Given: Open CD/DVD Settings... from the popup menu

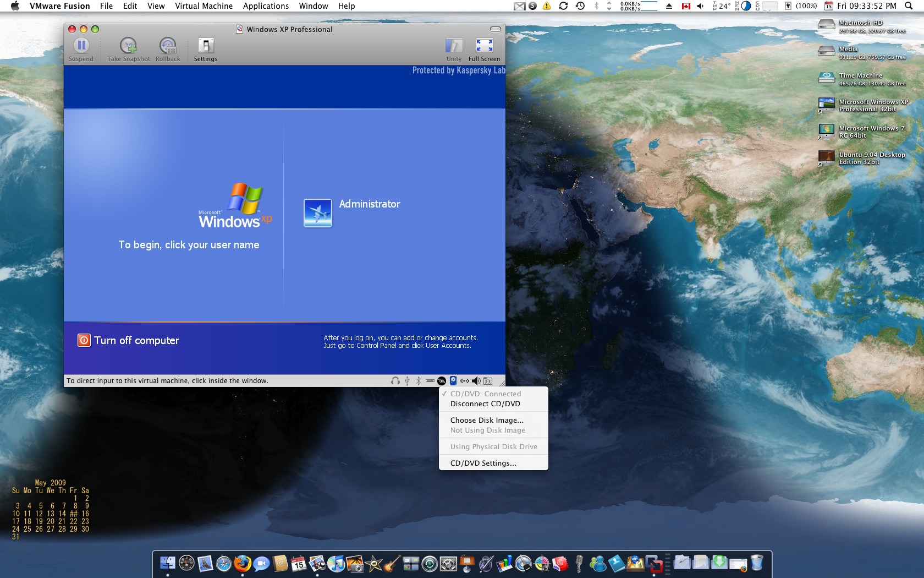Looking at the screenshot, I should pyautogui.click(x=493, y=464).
